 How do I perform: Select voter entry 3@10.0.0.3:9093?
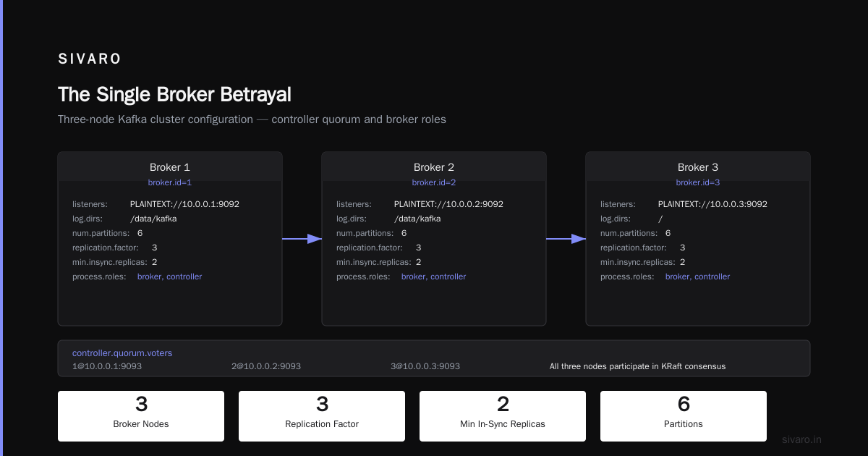(425, 366)
